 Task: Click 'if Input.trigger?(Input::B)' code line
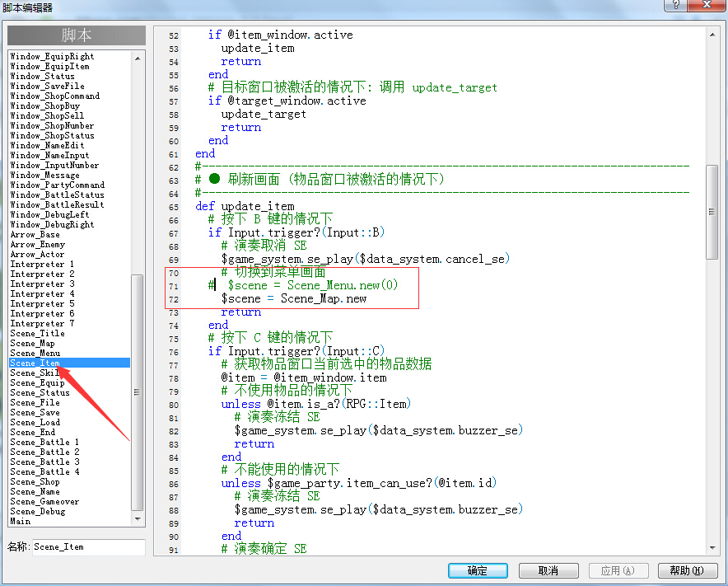[x=296, y=232]
